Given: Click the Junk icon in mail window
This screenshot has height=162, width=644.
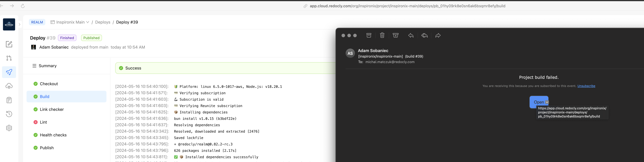Looking at the screenshot, I should (395, 35).
